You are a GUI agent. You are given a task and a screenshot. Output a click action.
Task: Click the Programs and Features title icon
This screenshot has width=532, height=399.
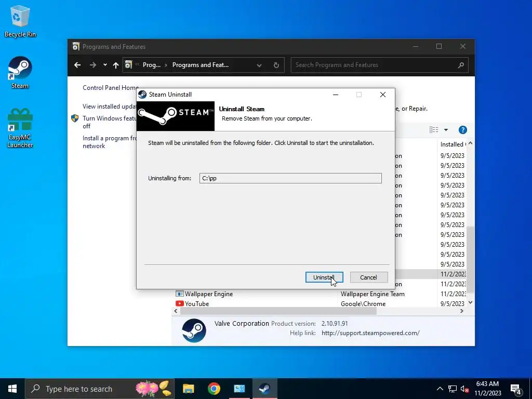tap(76, 46)
